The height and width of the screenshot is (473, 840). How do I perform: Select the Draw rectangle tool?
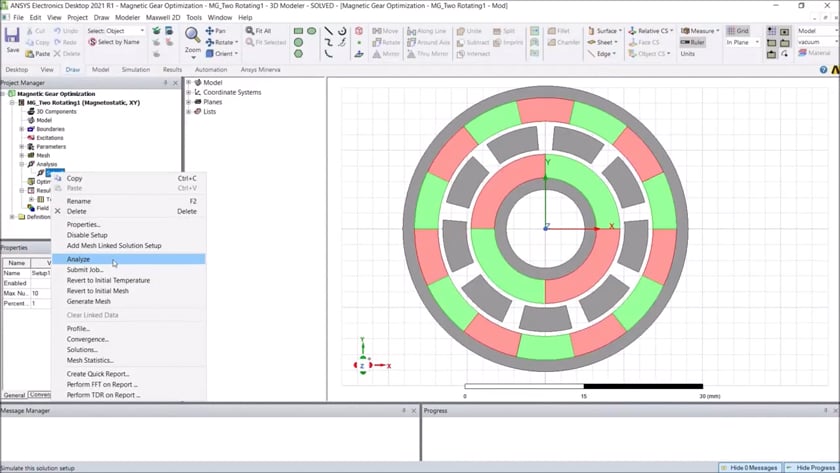coord(298,31)
